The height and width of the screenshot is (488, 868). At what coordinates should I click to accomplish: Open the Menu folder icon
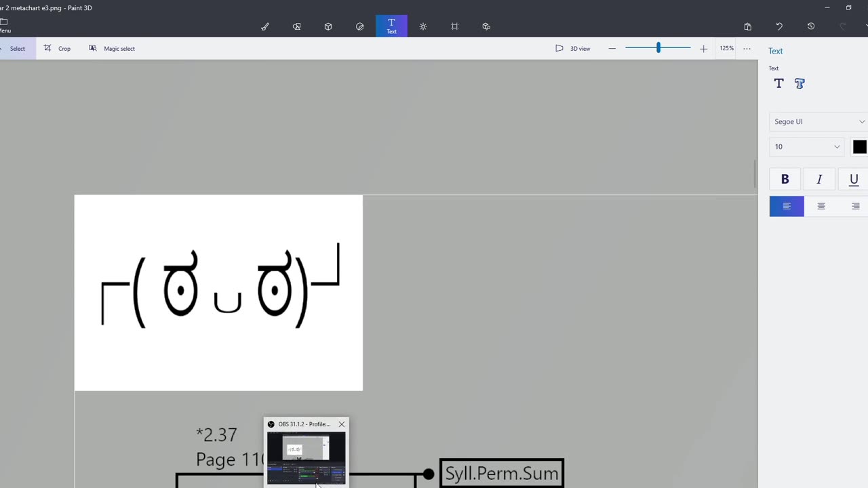point(4,26)
